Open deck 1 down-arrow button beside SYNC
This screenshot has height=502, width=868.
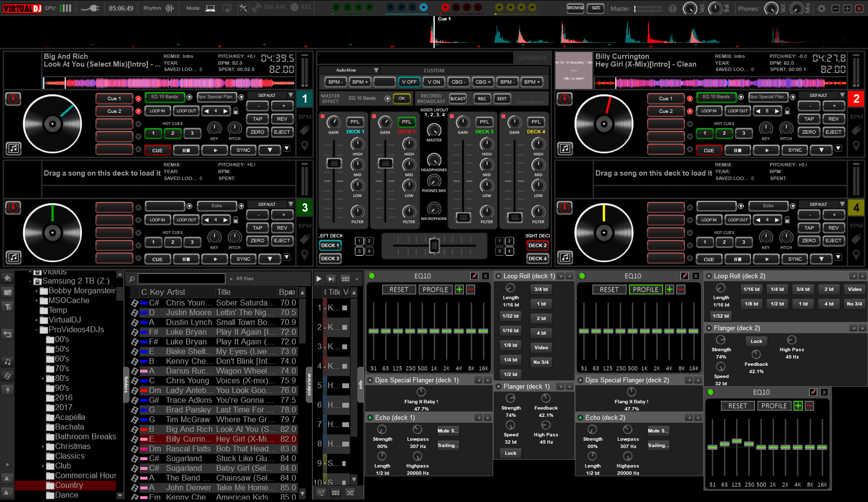click(270, 150)
